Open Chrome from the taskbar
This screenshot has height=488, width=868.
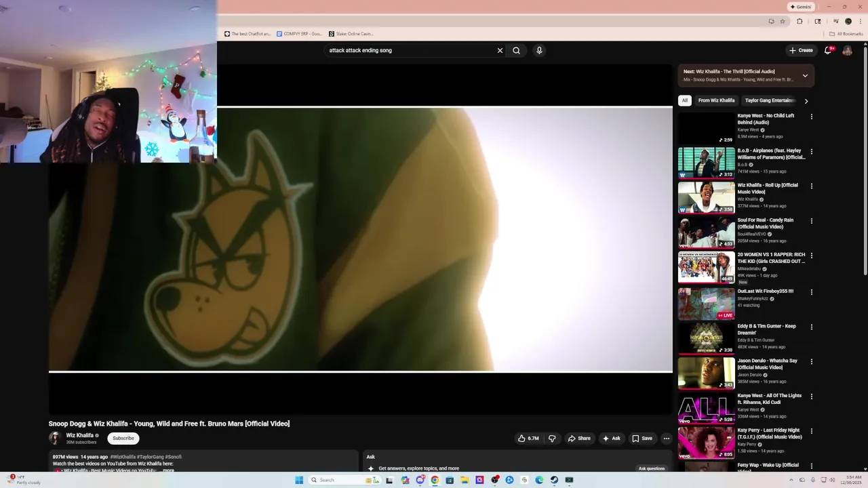(x=435, y=480)
